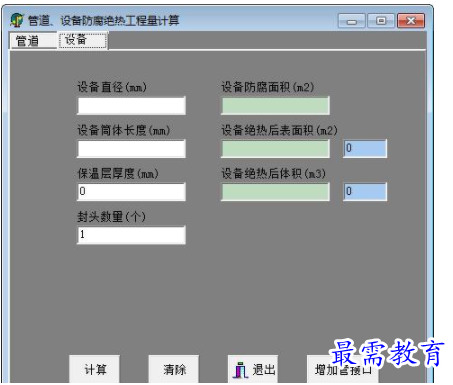The image size is (453, 385).
Task: Click the 设备防腐面积(m2) label
Action: [x=268, y=87]
